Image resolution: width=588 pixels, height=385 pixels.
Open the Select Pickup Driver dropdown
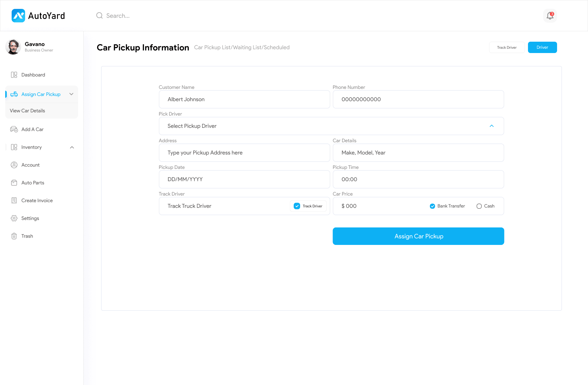331,126
